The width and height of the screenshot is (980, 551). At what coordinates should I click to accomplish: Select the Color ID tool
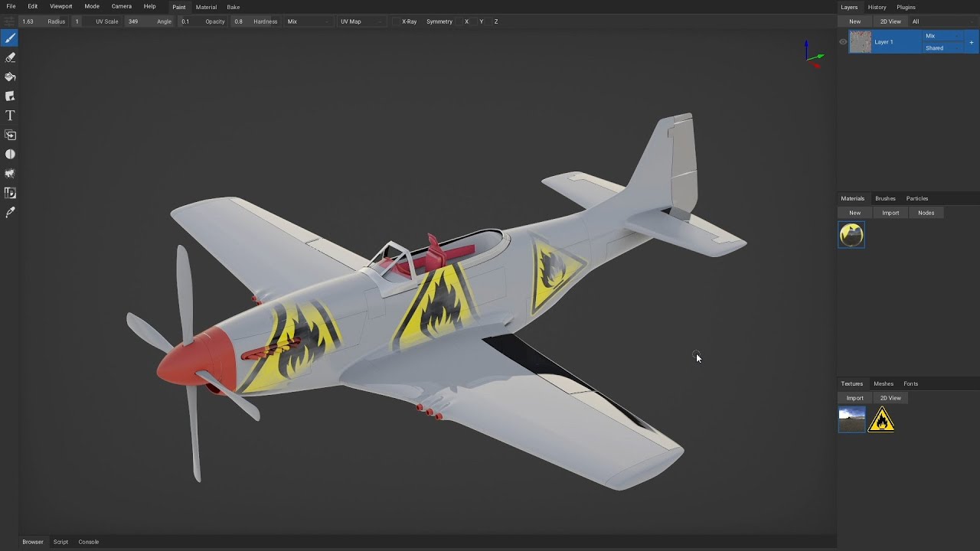point(10,193)
